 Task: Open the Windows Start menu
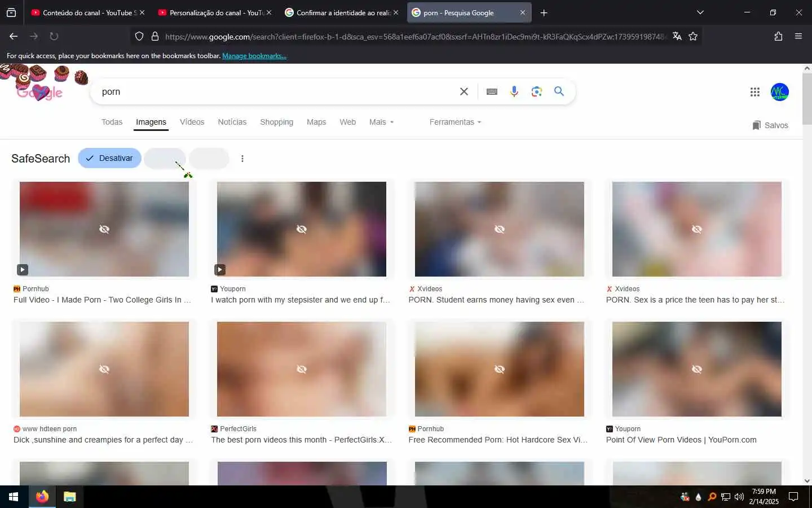pos(14,497)
